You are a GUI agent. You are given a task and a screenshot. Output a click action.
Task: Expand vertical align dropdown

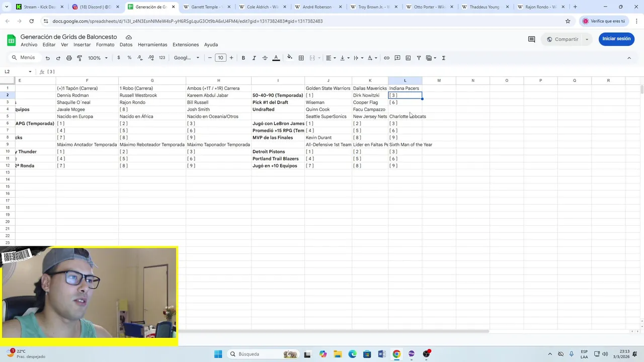pos(345,58)
